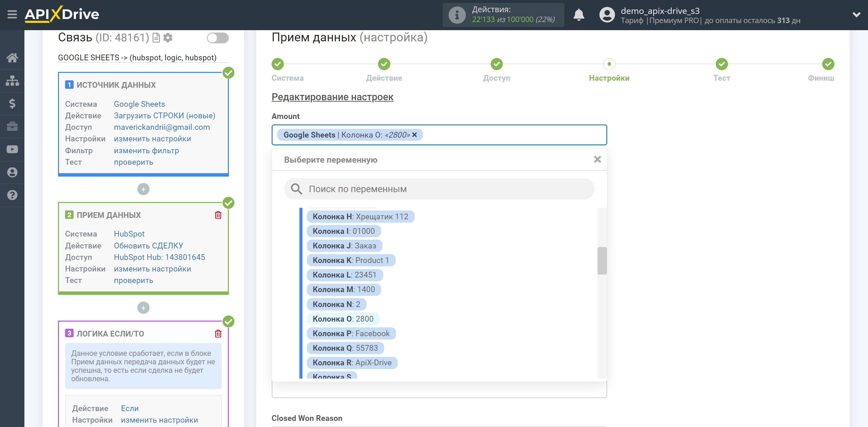This screenshot has width=868, height=427.
Task: Select variable Колонка P: Facebook
Action: coord(351,333)
